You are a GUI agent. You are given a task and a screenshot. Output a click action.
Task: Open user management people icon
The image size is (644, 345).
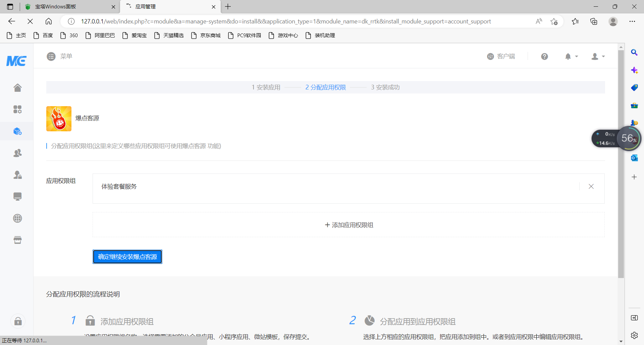tap(17, 153)
